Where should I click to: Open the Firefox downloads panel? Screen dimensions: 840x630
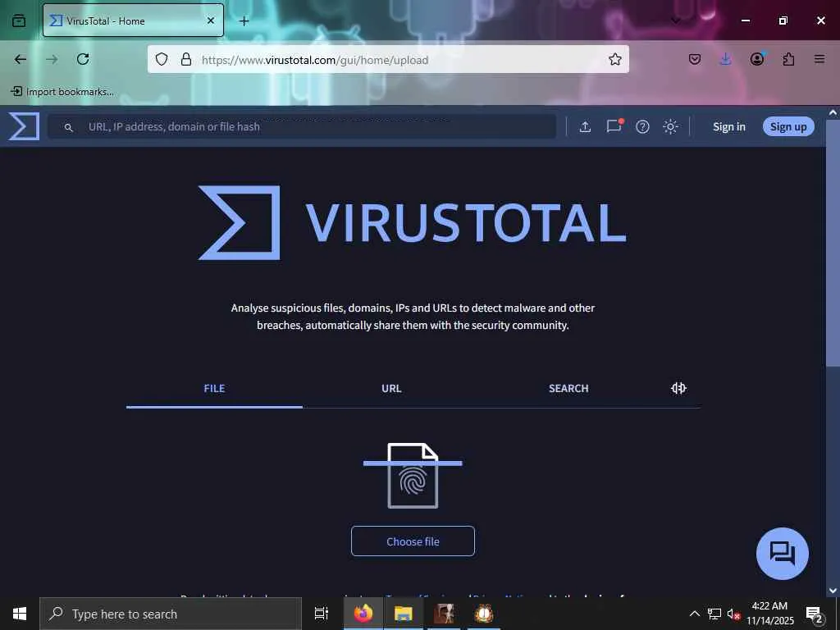click(x=725, y=59)
